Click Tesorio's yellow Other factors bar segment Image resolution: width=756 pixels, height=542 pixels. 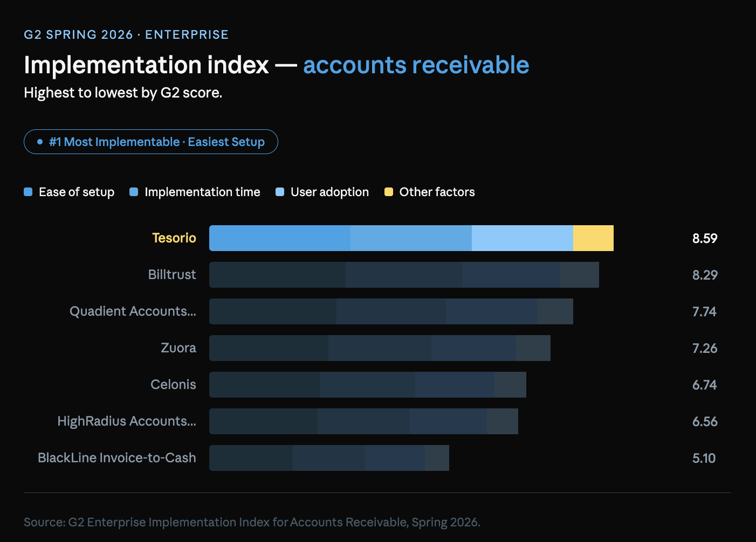[x=593, y=238]
